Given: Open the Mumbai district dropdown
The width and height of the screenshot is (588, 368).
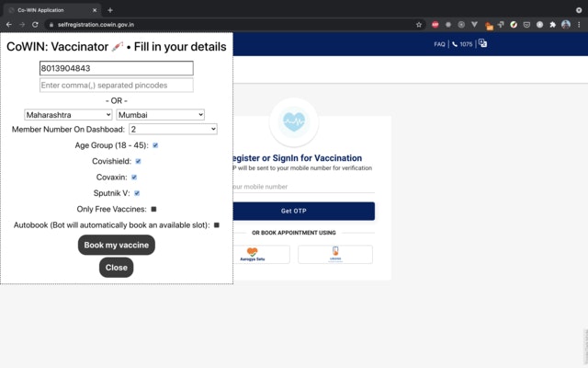Looking at the screenshot, I should pos(160,114).
